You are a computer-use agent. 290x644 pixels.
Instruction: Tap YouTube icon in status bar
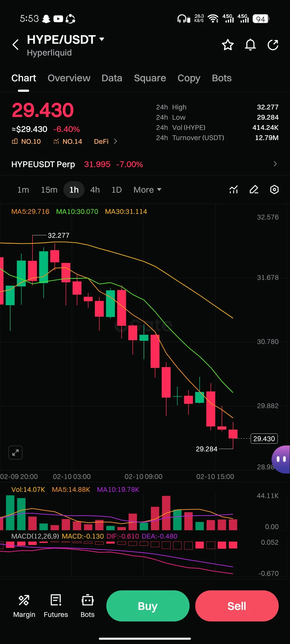(58, 19)
